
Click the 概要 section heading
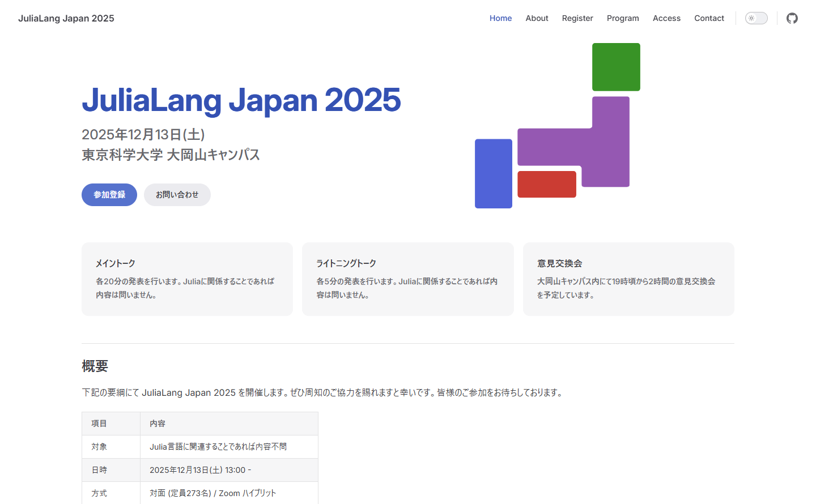(x=95, y=366)
